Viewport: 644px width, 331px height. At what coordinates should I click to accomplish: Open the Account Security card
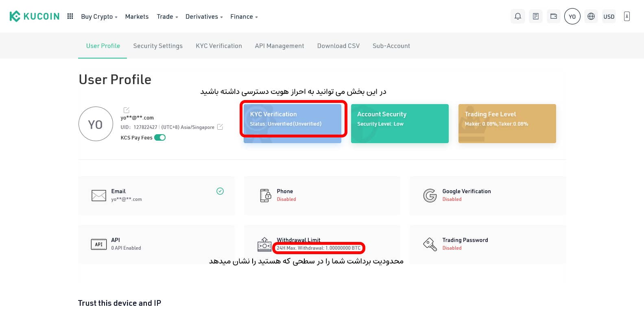pos(400,124)
